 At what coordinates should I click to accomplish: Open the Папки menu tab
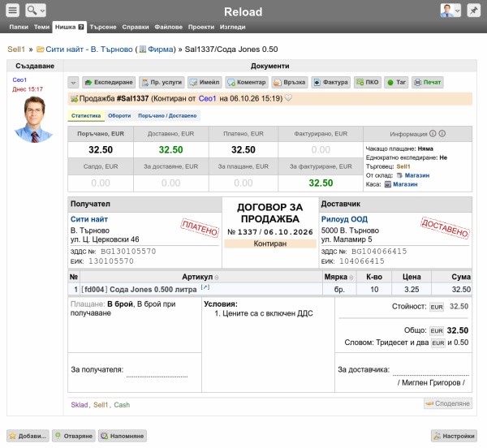click(19, 27)
